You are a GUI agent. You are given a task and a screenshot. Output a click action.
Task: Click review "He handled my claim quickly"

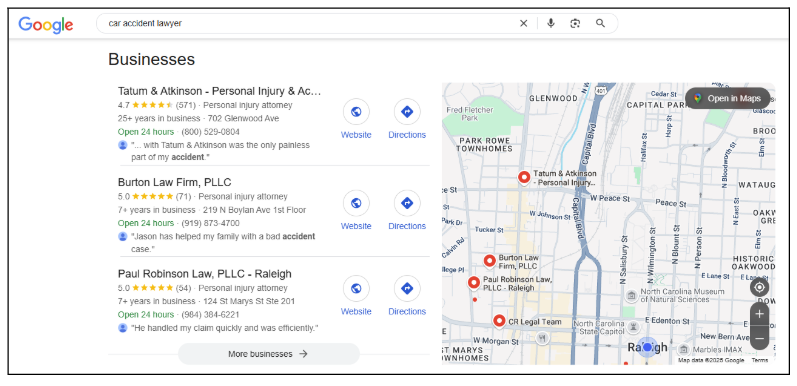click(225, 328)
